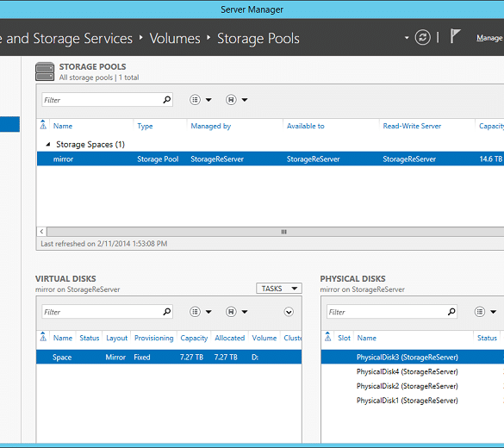Expand Physical Disks list criteria dropdown arrow
This screenshot has width=504, height=448.
494,312
